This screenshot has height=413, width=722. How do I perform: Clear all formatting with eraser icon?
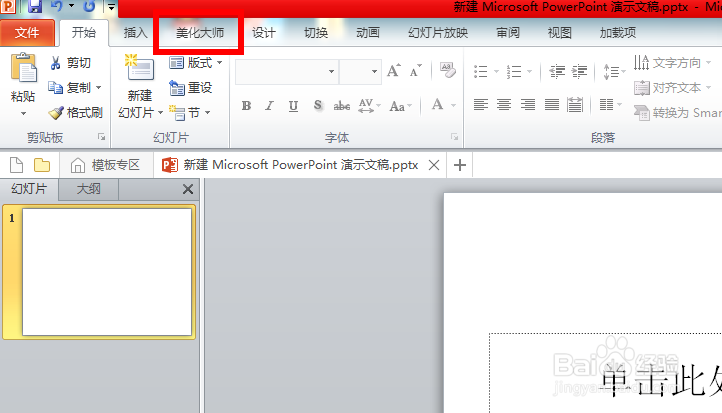point(448,70)
